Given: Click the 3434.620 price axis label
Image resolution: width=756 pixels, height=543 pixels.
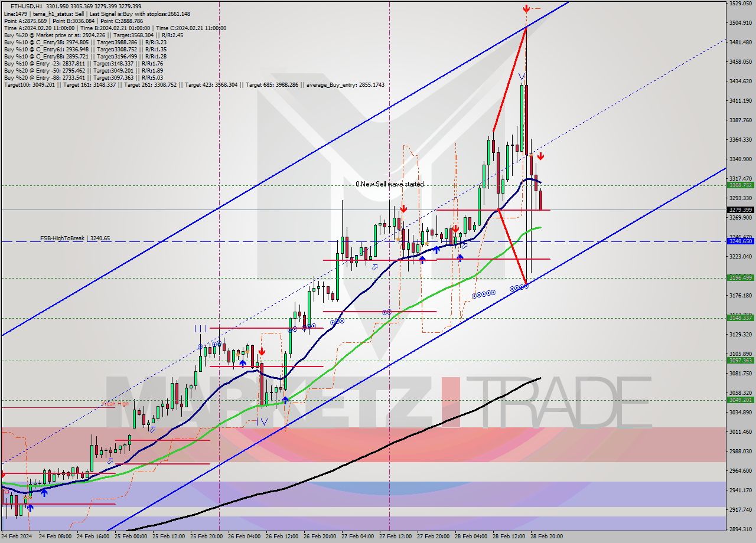Looking at the screenshot, I should point(740,81).
